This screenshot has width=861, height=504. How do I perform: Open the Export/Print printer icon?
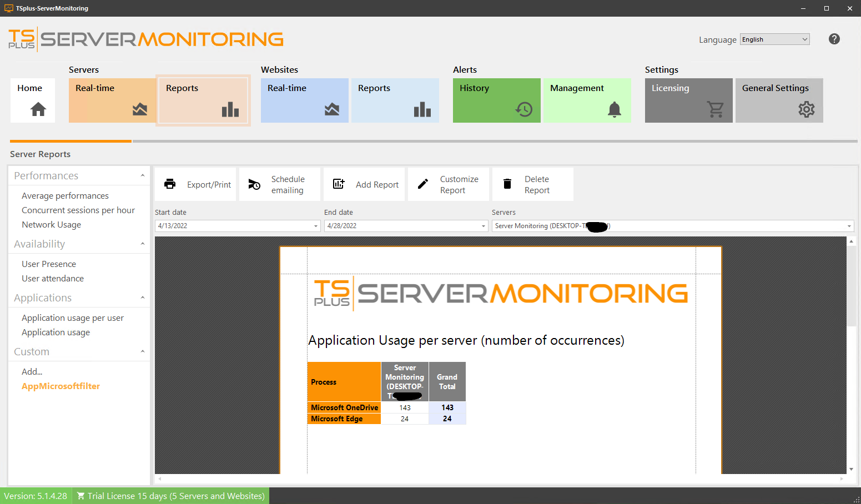[x=170, y=184]
